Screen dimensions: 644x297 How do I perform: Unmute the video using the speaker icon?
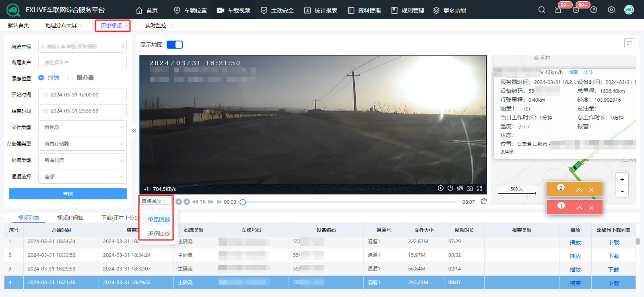tap(460, 188)
